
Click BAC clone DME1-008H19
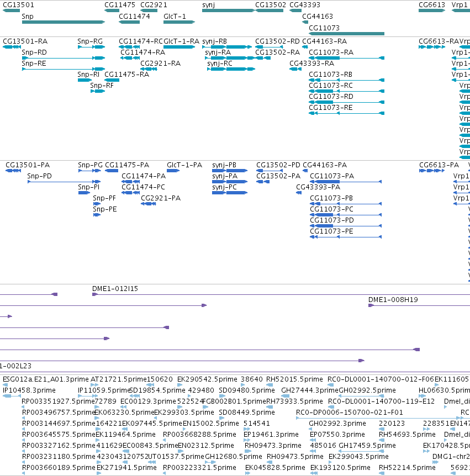click(419, 305)
